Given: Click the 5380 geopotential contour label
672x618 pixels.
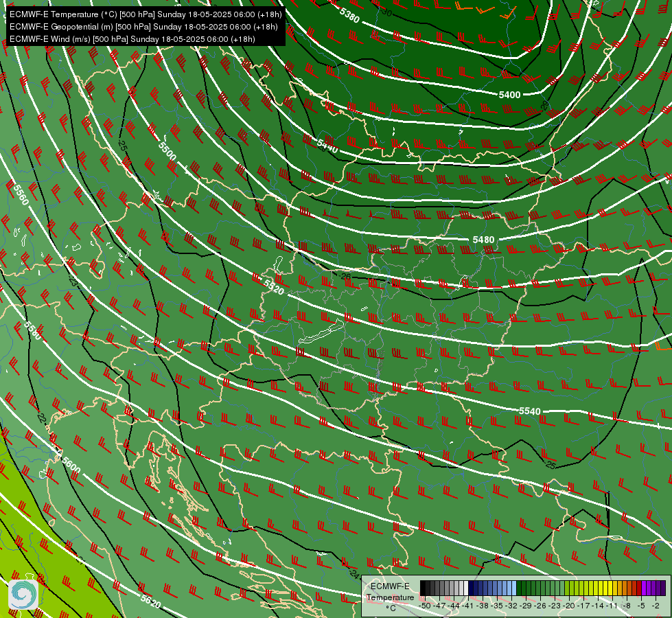Looking at the screenshot, I should pyautogui.click(x=349, y=15).
